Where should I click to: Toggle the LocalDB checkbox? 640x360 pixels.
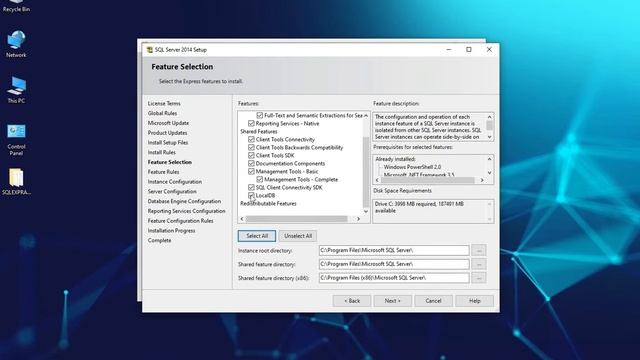tap(251, 196)
